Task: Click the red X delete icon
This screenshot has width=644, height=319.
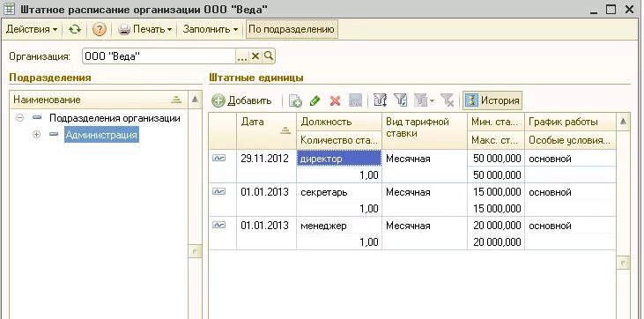Action: click(335, 100)
